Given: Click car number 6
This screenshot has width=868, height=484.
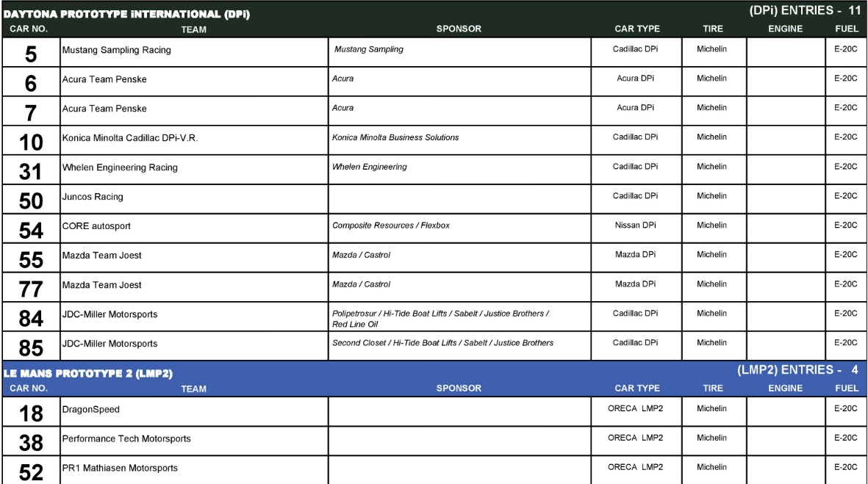Looking at the screenshot, I should point(31,84).
